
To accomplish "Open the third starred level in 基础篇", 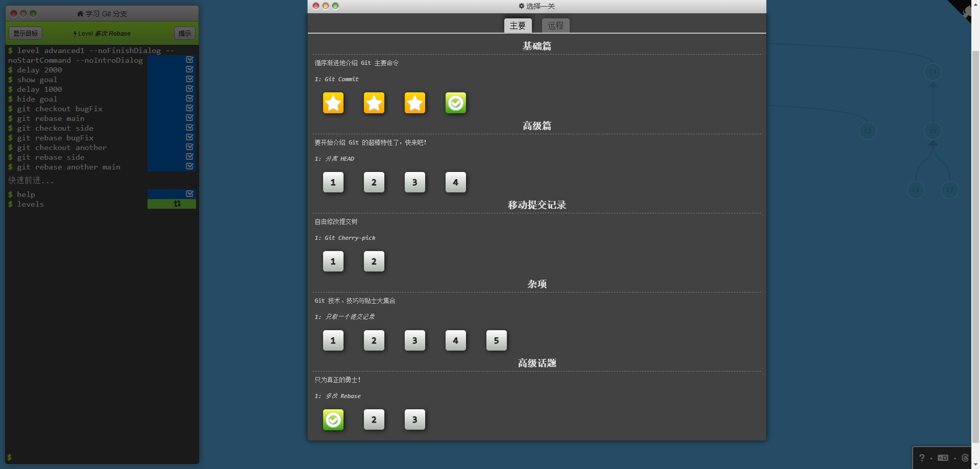I will click(415, 103).
